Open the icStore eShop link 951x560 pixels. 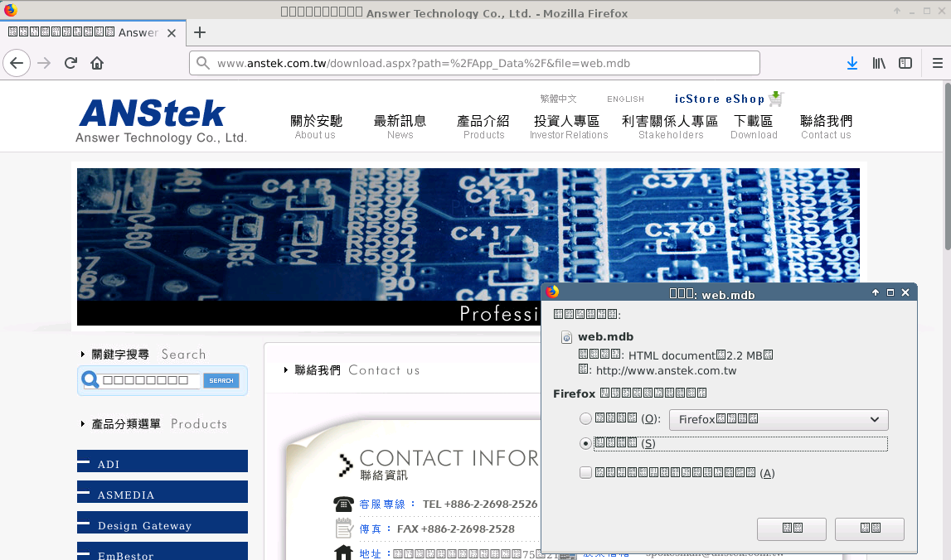(720, 99)
